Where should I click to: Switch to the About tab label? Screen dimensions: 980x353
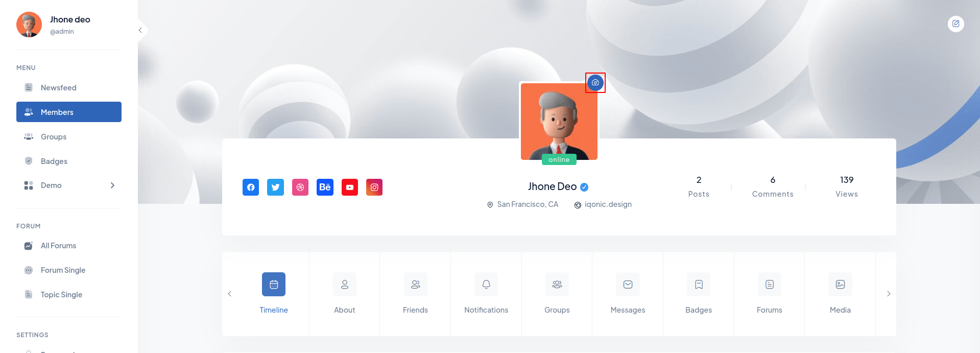point(345,310)
